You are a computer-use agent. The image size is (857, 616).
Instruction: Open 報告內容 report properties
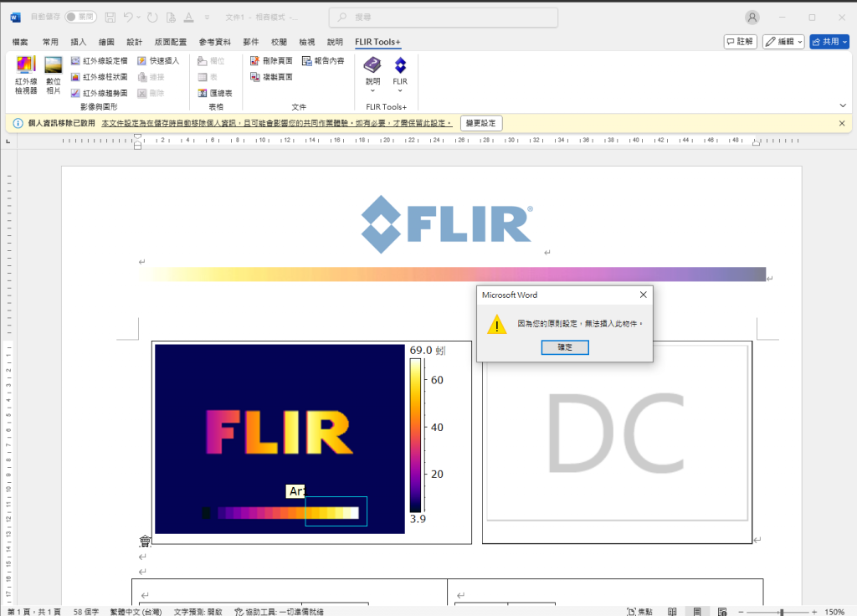point(323,60)
